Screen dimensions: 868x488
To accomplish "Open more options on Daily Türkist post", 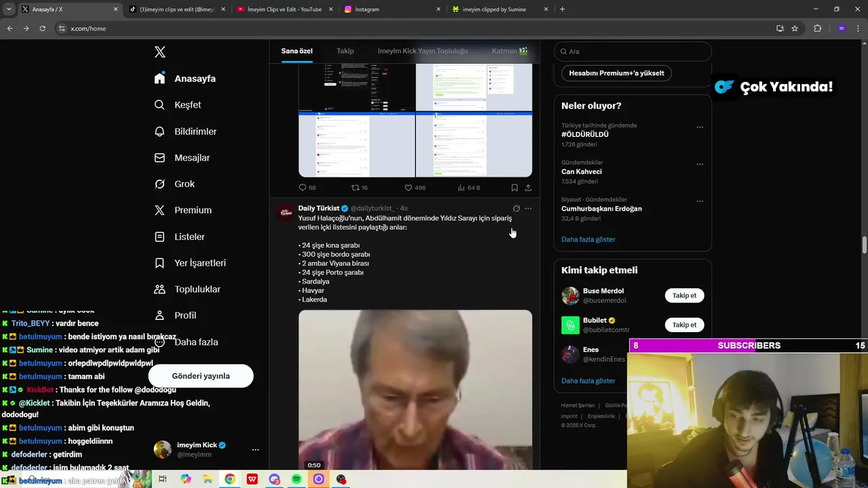I will tap(528, 209).
